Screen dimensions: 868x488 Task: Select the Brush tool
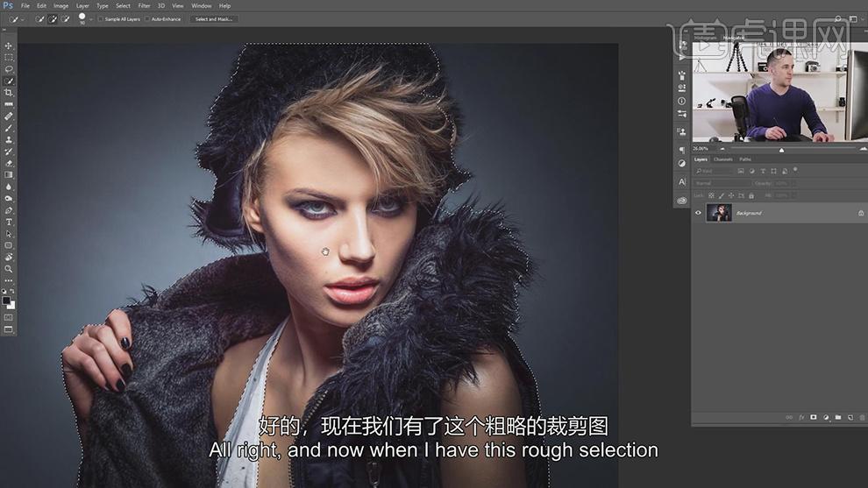[x=8, y=128]
